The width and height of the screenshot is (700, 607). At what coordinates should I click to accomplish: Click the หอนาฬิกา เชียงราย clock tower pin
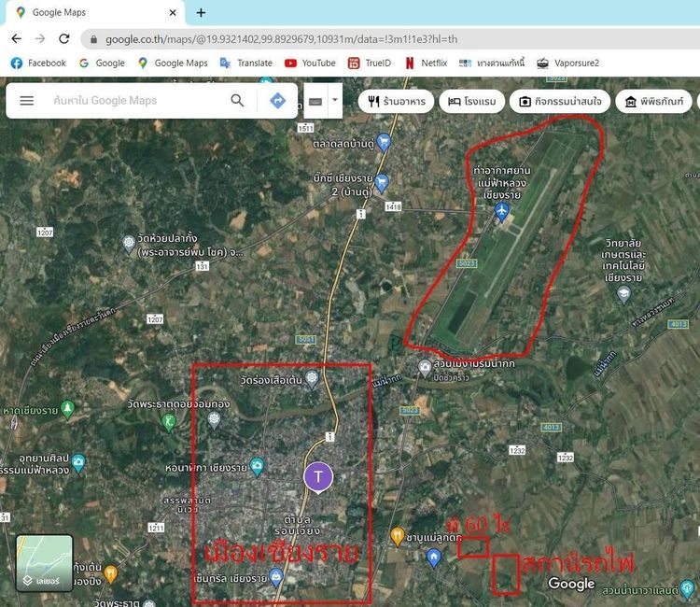258,466
